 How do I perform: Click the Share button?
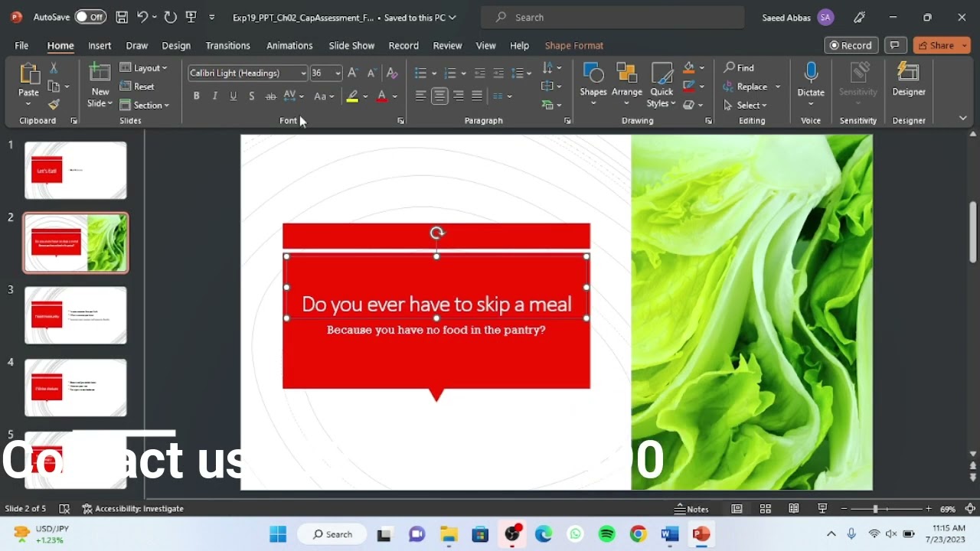click(x=942, y=45)
